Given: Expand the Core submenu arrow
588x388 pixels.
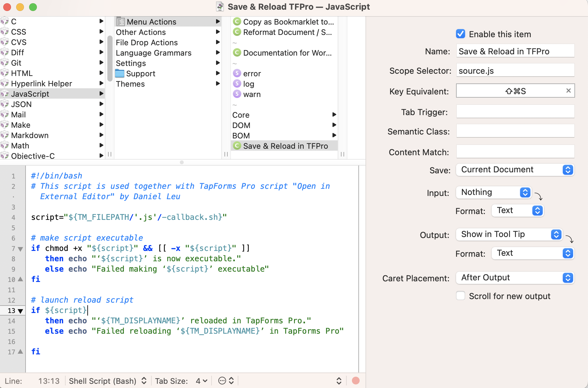Looking at the screenshot, I should 335,114.
